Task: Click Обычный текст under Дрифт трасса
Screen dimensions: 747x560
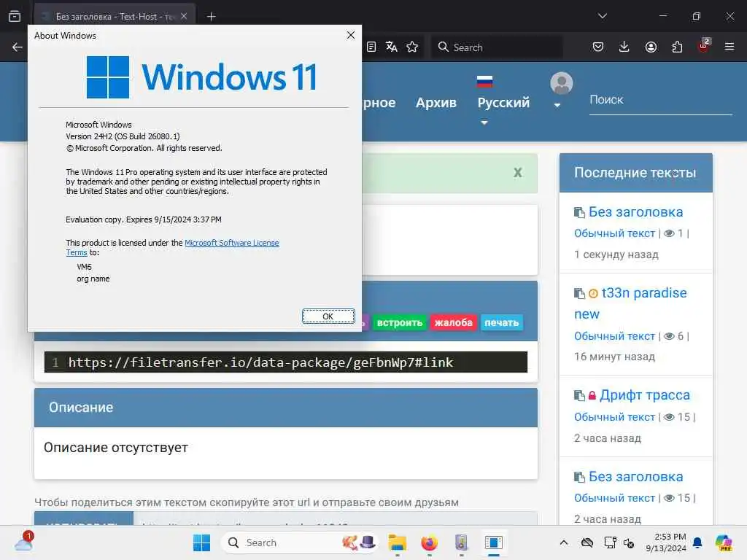Action: point(614,417)
